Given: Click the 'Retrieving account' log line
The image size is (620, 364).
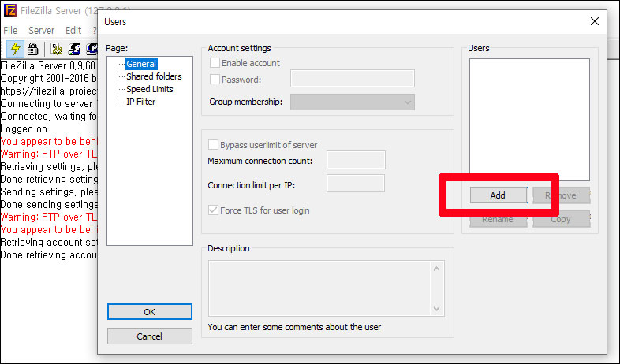Looking at the screenshot, I should [48, 243].
